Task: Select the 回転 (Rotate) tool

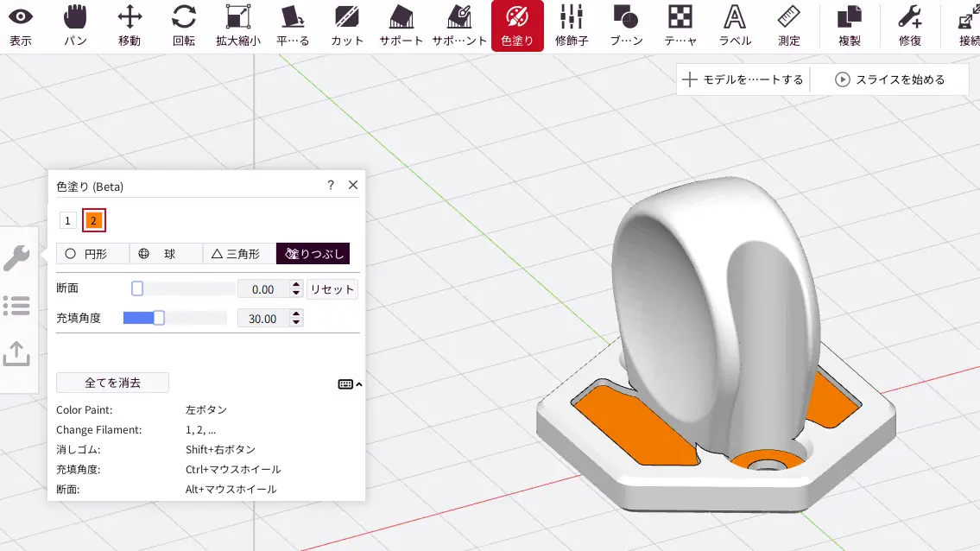Action: coord(183,25)
